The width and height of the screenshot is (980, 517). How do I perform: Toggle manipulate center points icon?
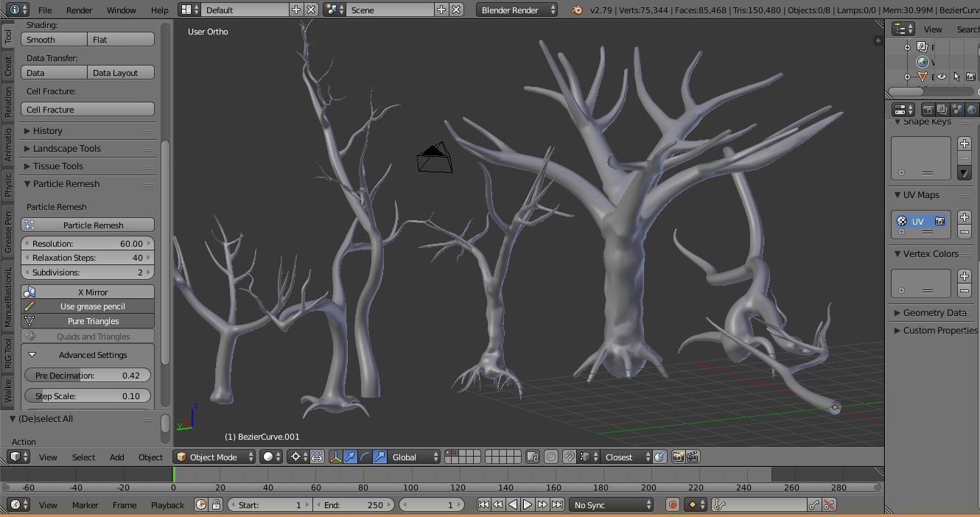[317, 457]
